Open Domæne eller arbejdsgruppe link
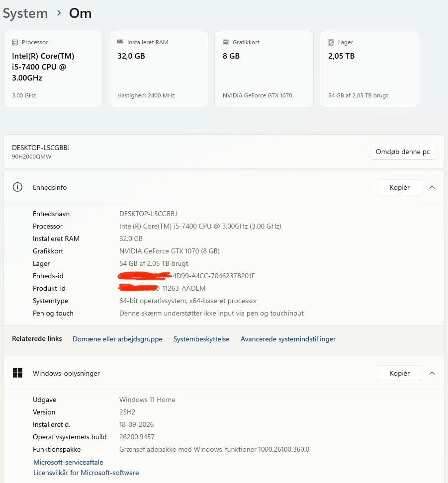Screen dimensions: 448x483 click(117, 339)
